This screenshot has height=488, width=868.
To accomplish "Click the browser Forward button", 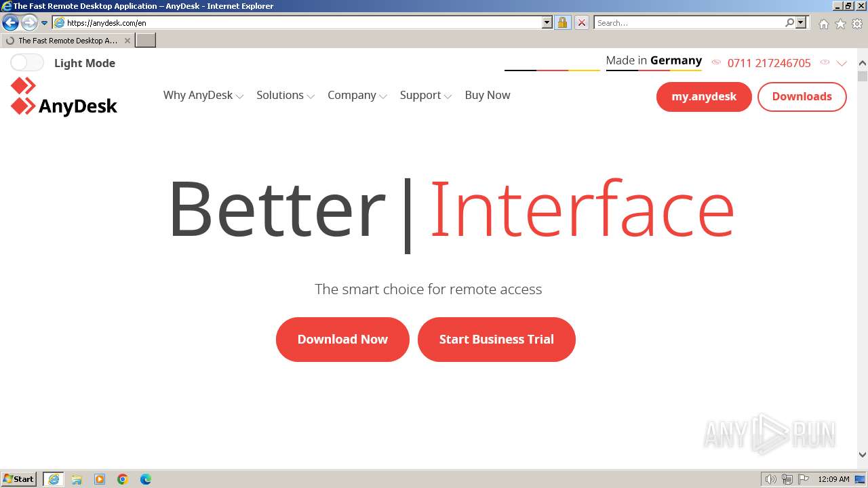I will [x=28, y=23].
